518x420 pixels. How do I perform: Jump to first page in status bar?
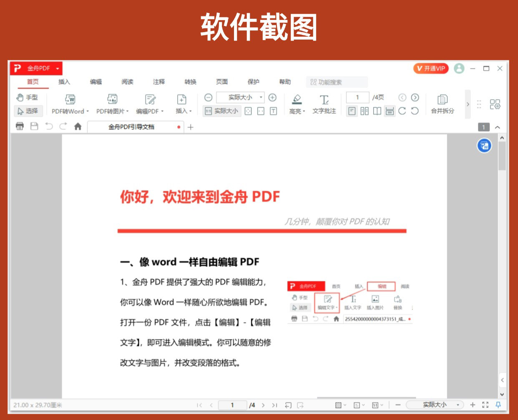tap(199, 405)
